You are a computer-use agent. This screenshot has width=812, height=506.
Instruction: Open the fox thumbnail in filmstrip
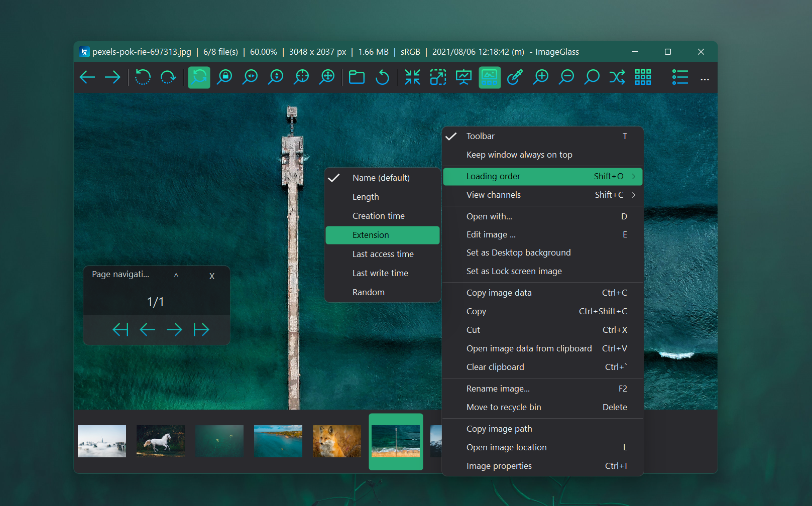[x=337, y=441]
